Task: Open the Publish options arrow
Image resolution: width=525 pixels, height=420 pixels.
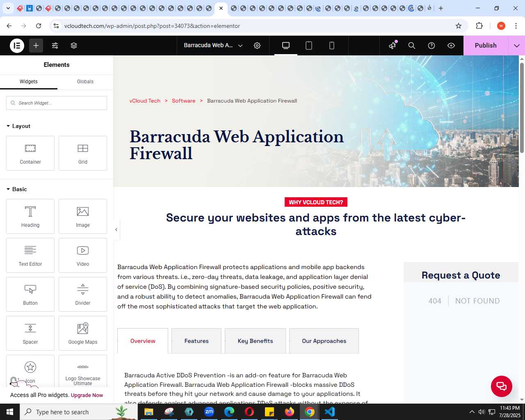Action: (x=517, y=46)
